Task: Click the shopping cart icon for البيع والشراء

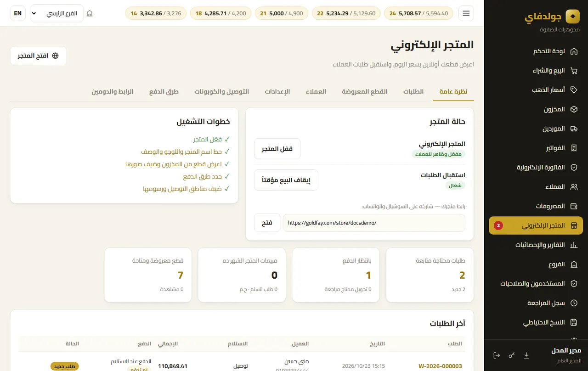Action: tap(574, 71)
